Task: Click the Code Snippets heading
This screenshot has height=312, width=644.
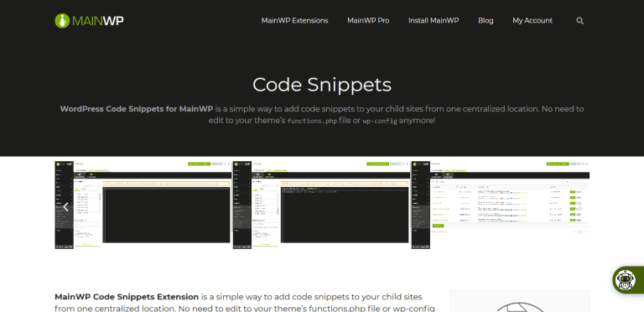Action: tap(322, 85)
